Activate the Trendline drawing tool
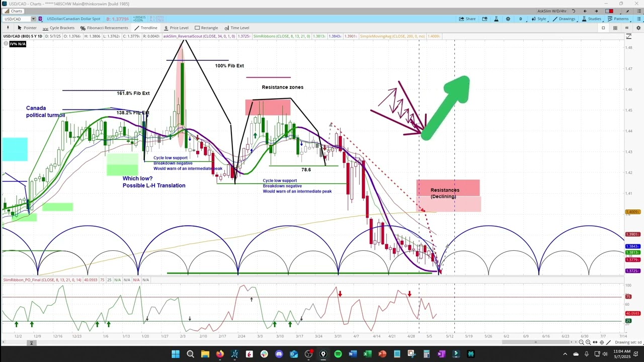644x362 pixels. (145, 28)
